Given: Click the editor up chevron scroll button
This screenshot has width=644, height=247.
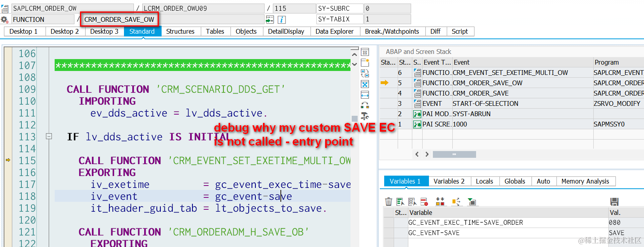Looking at the screenshot, I should tap(354, 55).
